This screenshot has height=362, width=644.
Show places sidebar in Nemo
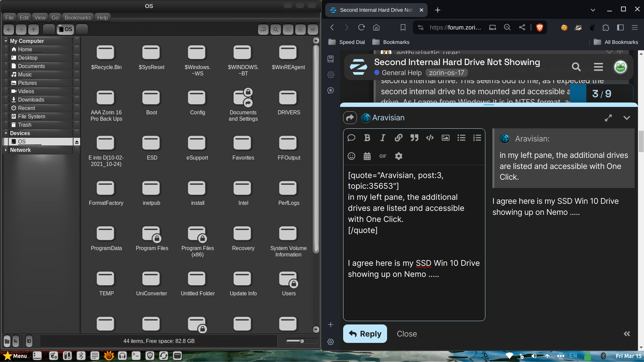pos(7,341)
